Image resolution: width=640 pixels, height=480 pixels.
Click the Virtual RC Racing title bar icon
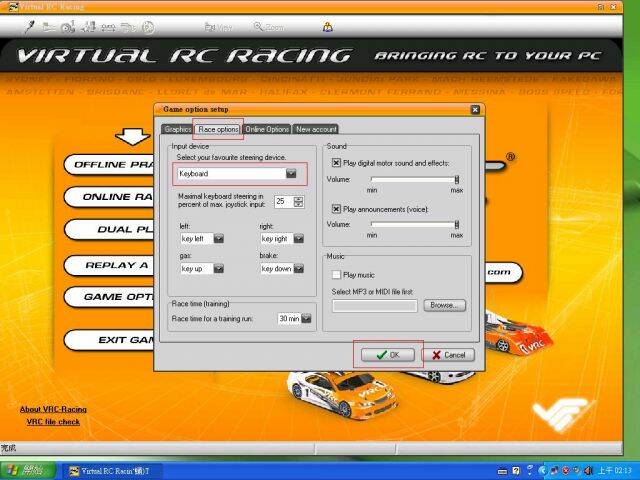point(13,7)
